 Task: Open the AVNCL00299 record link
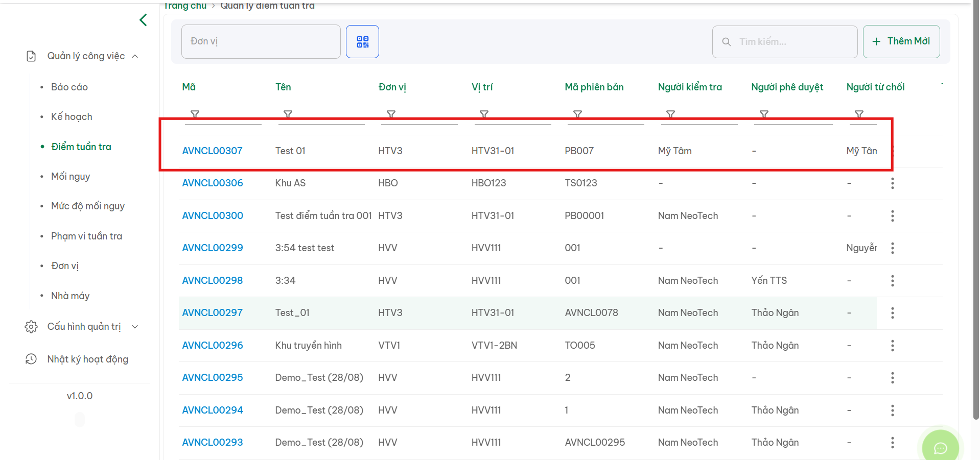(213, 248)
